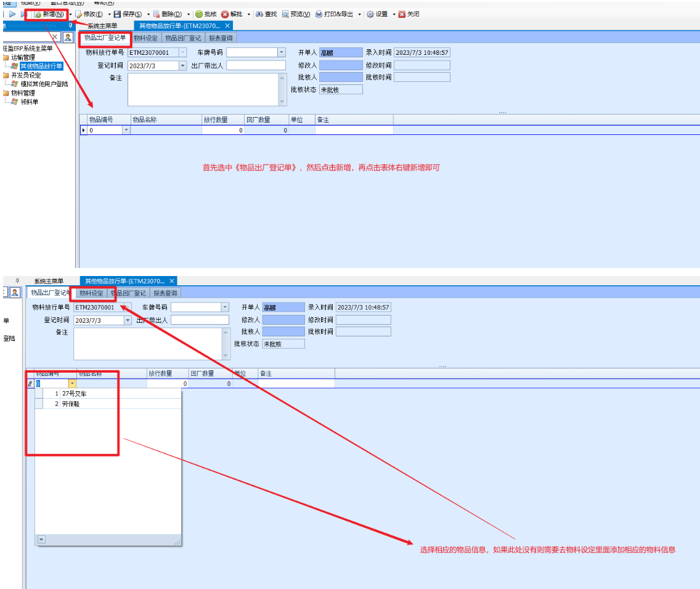Select 物品出厂登记单 tab in upper screenshot
Image resolution: width=700 pixels, height=589 pixels.
(105, 38)
